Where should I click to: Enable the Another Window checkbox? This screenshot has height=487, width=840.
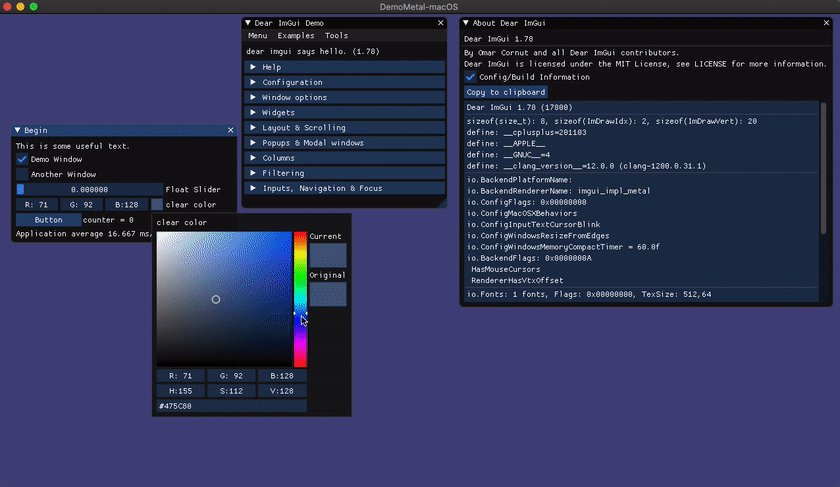[x=21, y=174]
